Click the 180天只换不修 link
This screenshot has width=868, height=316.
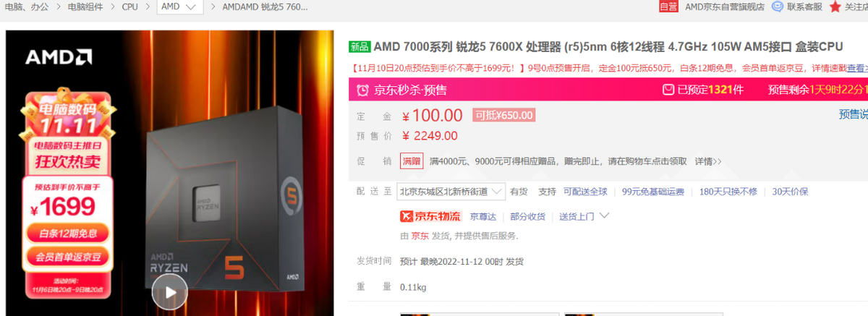pos(728,192)
